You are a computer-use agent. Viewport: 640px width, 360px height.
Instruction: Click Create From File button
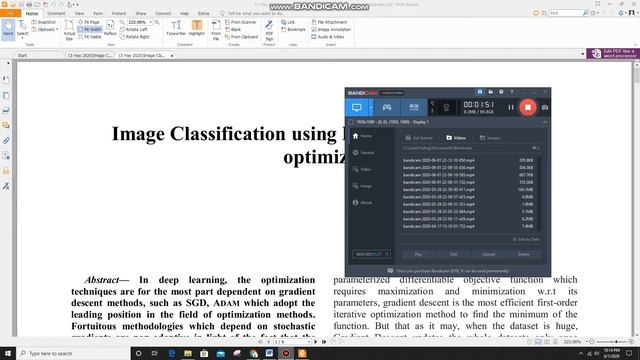216,30
